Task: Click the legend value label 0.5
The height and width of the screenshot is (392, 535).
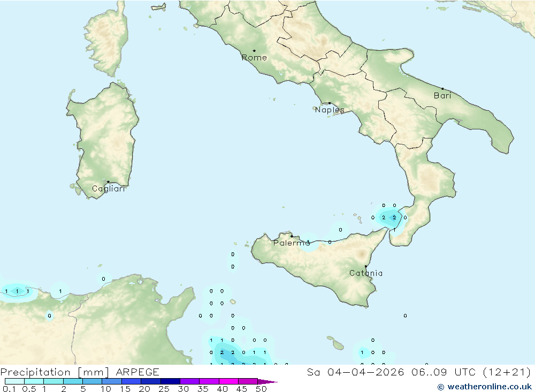Action: click(29, 389)
